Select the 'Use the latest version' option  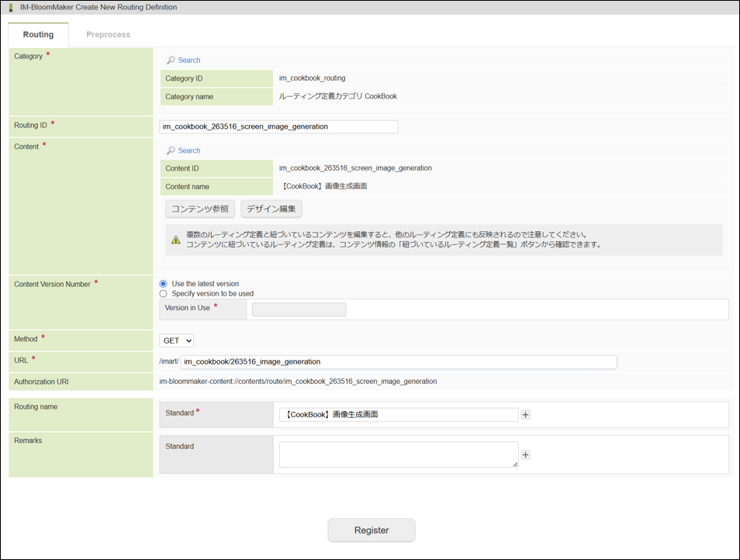(163, 284)
